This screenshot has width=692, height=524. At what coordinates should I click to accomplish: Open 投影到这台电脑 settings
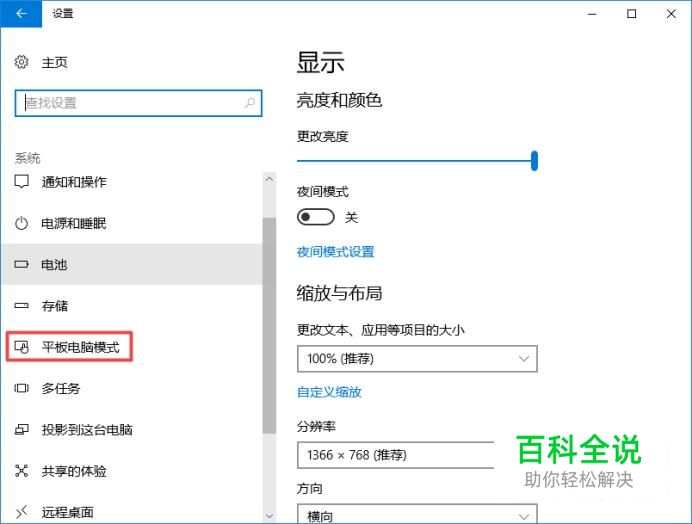point(87,430)
